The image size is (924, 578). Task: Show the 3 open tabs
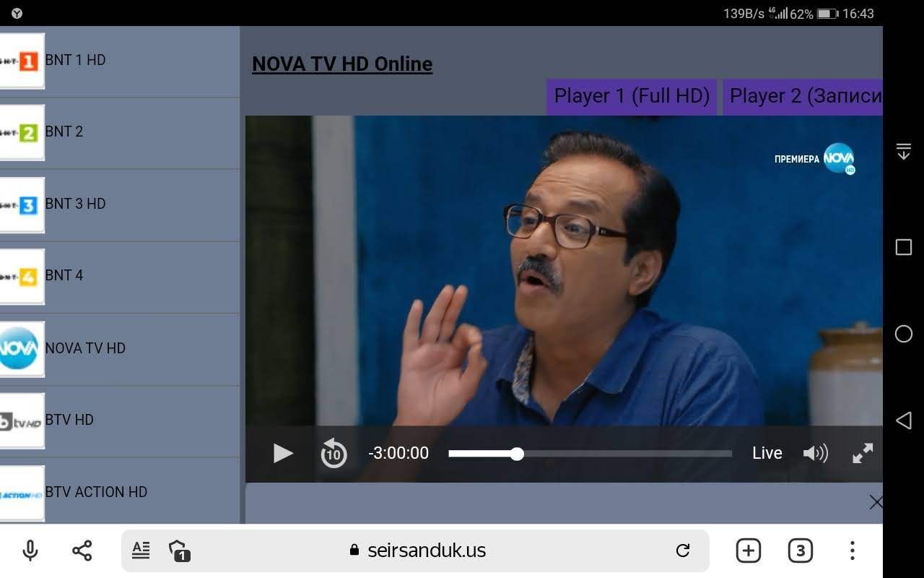coord(800,551)
